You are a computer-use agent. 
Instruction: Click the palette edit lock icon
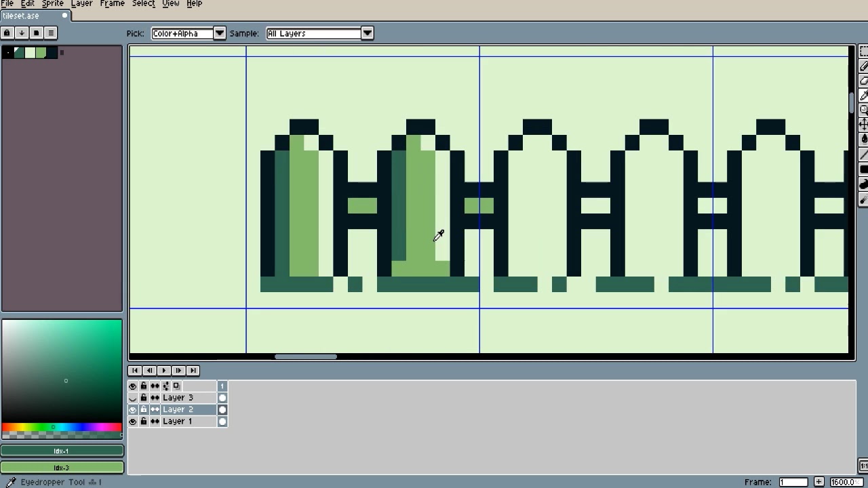[7, 33]
